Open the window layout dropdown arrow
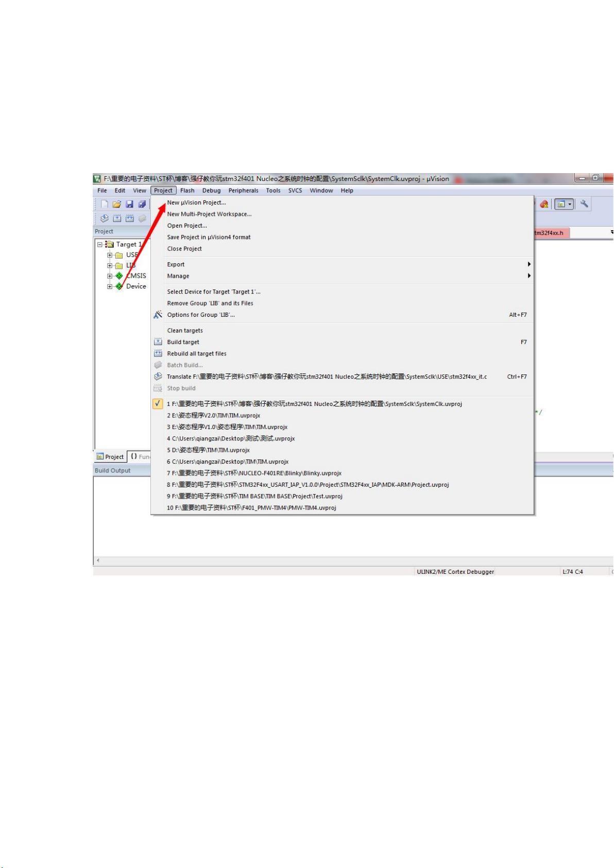614x868 pixels. point(570,205)
